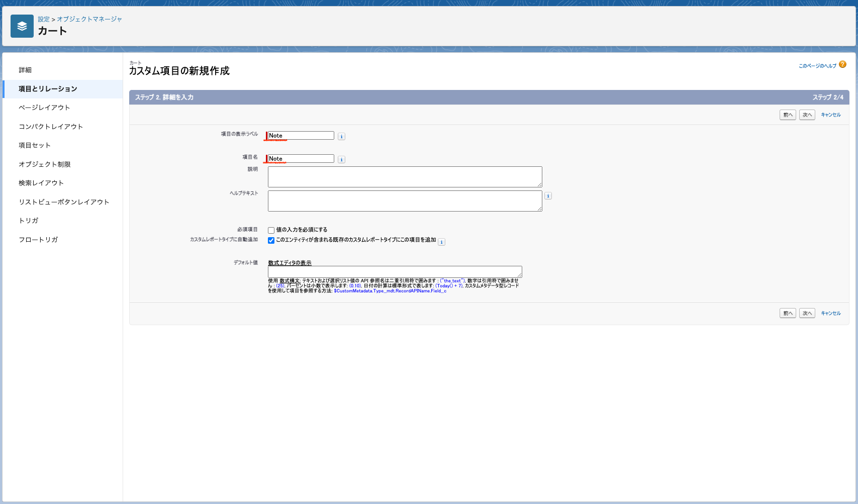Click the info icon next to 項目名
Image resolution: width=858 pixels, height=504 pixels.
click(x=341, y=159)
